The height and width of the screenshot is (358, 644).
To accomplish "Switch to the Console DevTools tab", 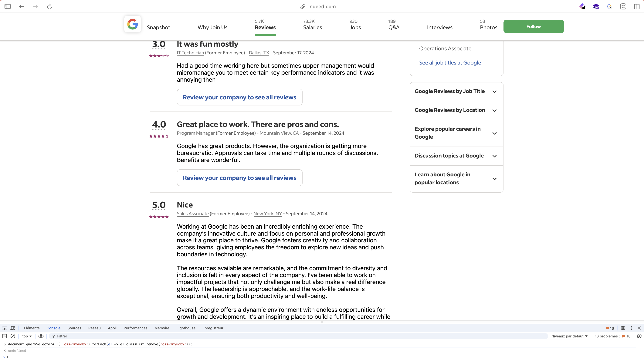I will click(53, 328).
